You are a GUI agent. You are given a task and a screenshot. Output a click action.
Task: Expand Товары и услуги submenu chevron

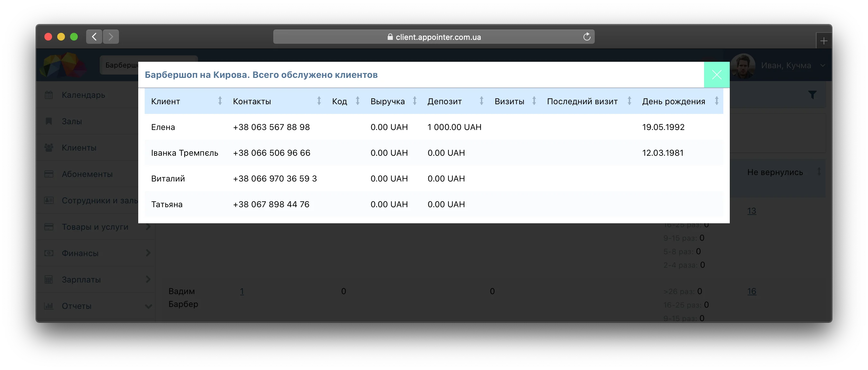(x=148, y=227)
